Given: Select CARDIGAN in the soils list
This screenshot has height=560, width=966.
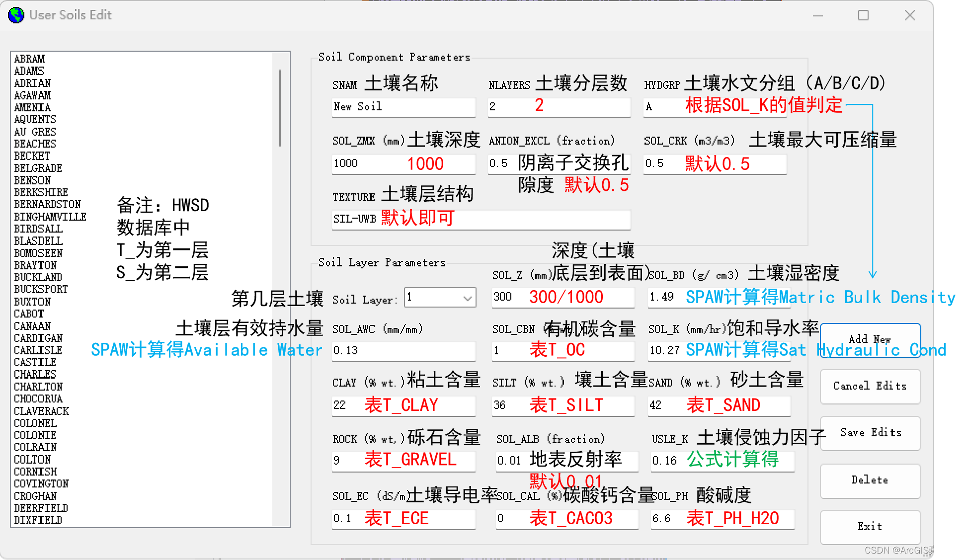Looking at the screenshot, I should click(x=38, y=338).
